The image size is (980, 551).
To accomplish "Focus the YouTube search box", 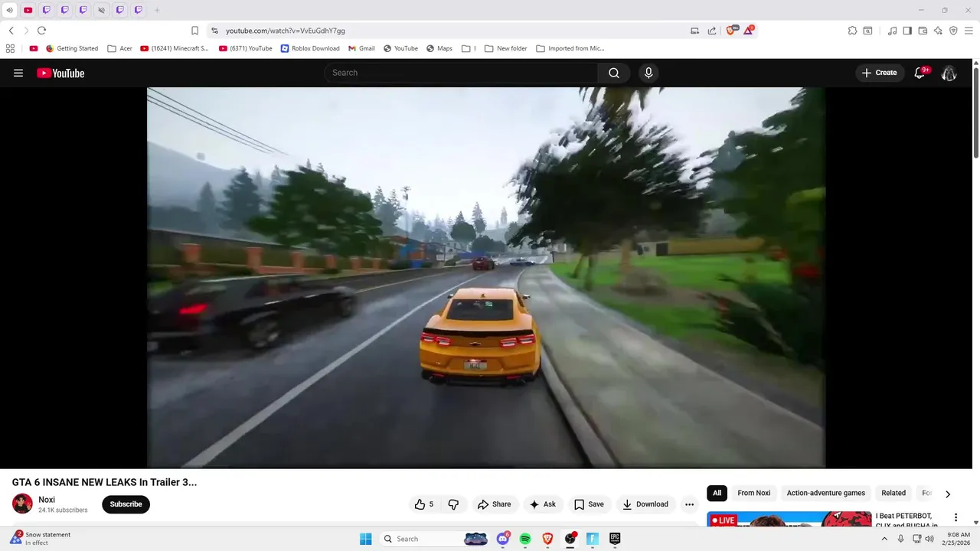I will point(461,73).
